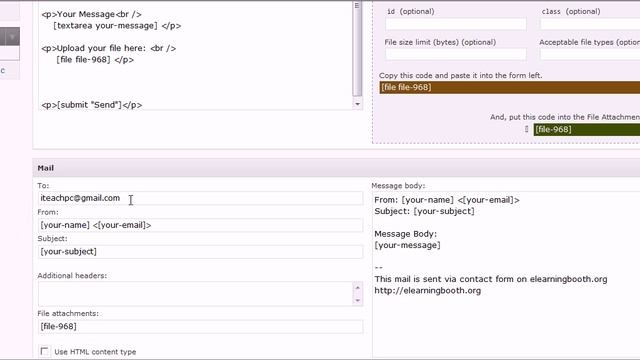Click the [submit "Send"] line in form code

point(92,105)
